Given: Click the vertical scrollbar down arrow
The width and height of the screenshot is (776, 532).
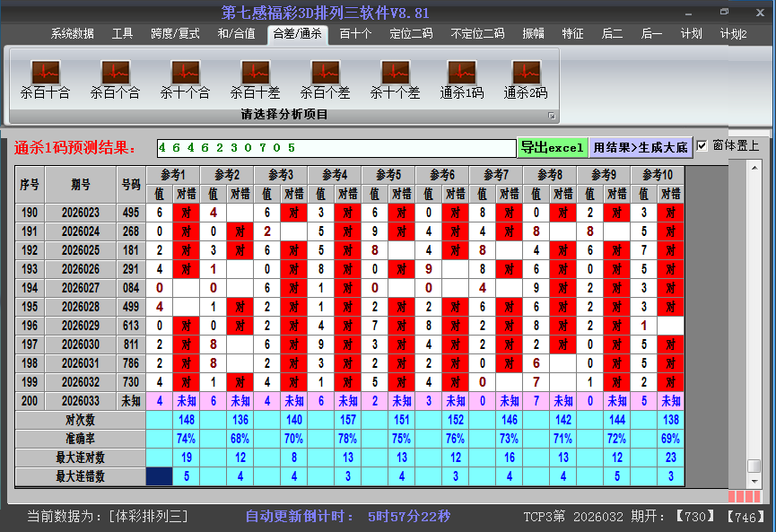Looking at the screenshot, I should (x=754, y=481).
